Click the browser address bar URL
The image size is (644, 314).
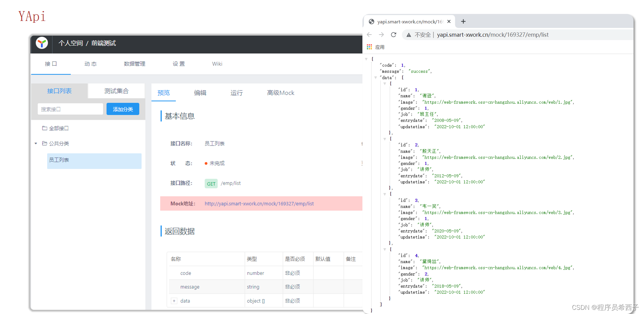tap(493, 35)
